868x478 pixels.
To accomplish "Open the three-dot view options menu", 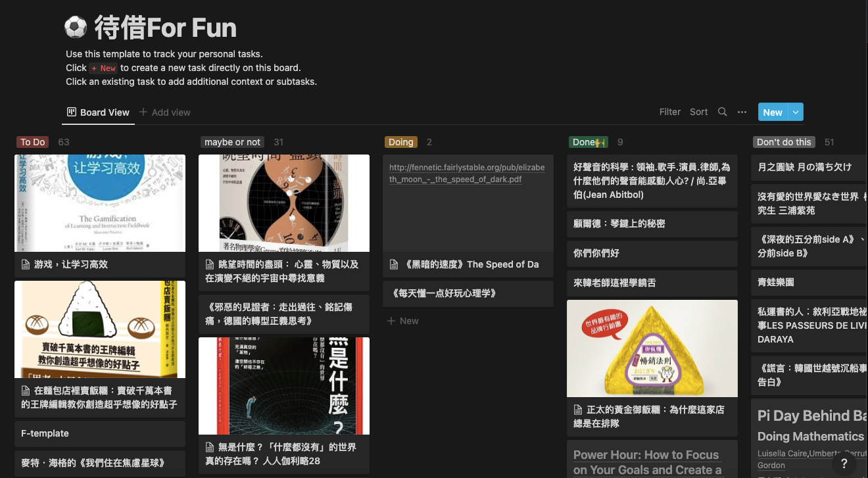I will [x=742, y=112].
